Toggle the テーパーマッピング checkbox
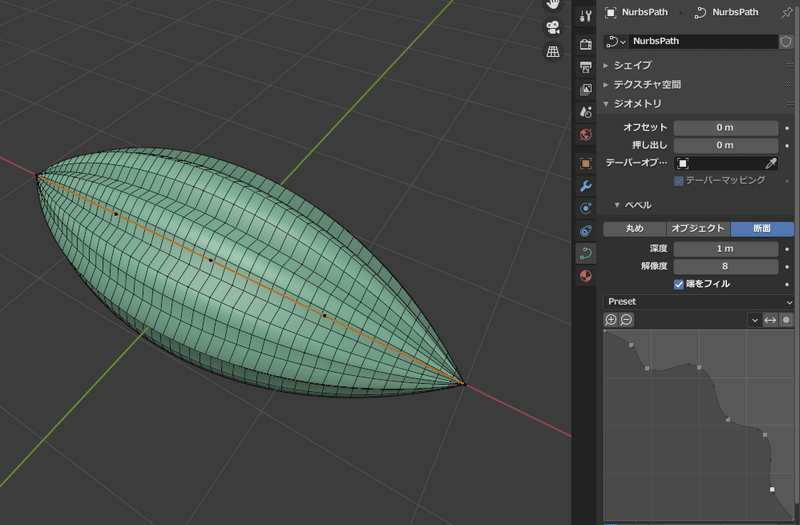The width and height of the screenshot is (800, 525). [x=679, y=181]
